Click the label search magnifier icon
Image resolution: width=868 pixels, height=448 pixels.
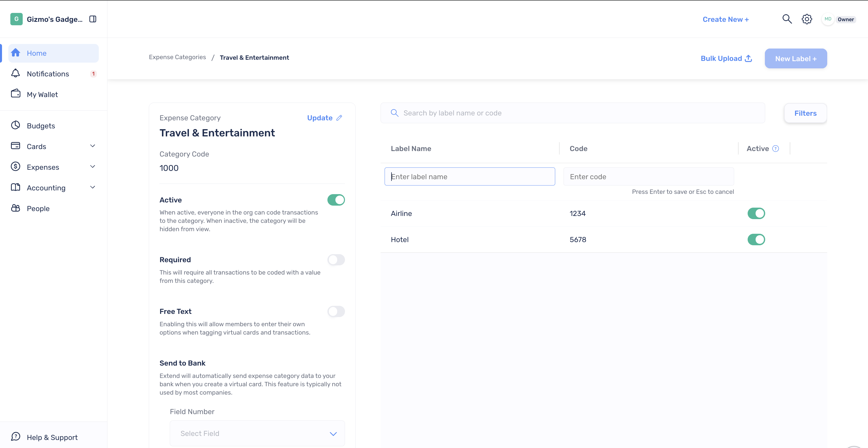tap(395, 113)
